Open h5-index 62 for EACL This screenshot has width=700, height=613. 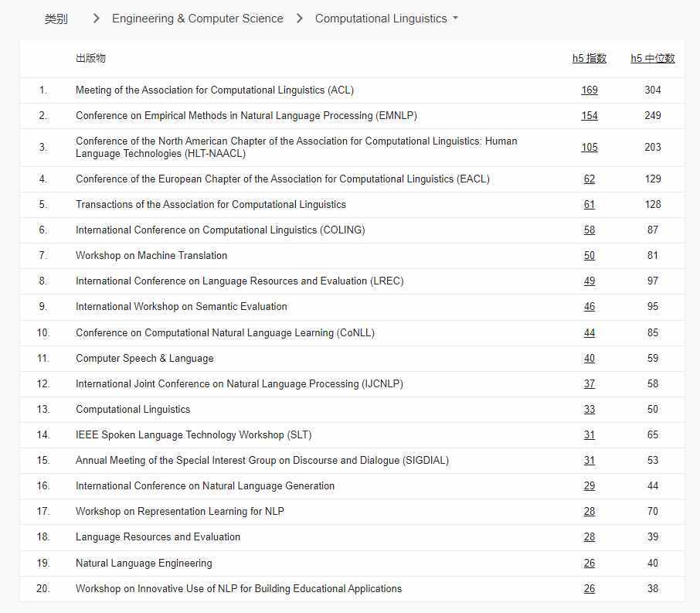[x=590, y=179]
